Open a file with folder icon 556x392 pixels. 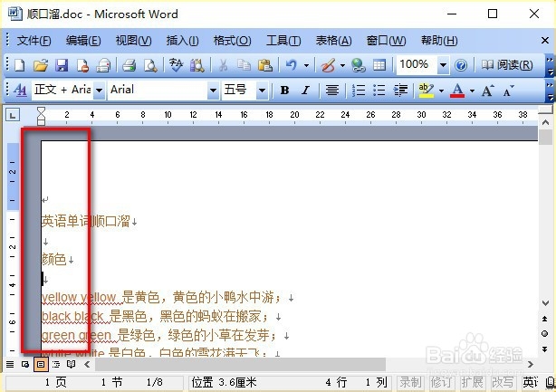41,65
